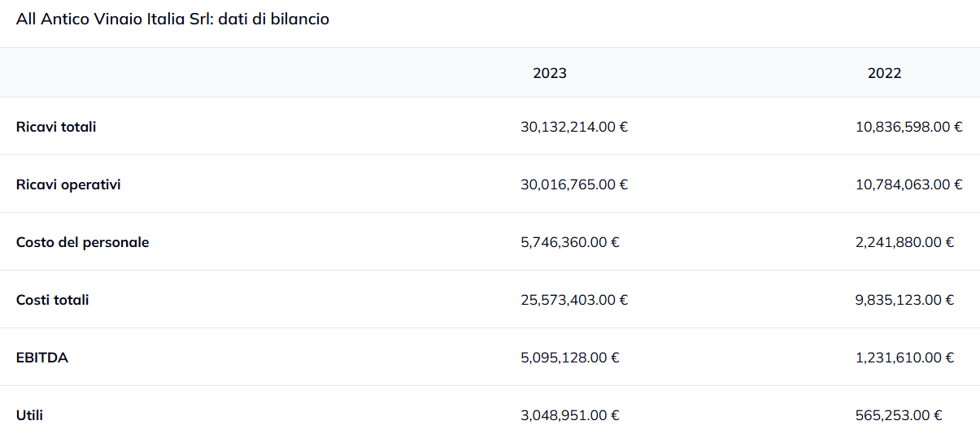Screen dimensions: 980x438
Task: Click the 2023 Ricavi operativi value 30,016,765.00 €
Action: (x=574, y=184)
